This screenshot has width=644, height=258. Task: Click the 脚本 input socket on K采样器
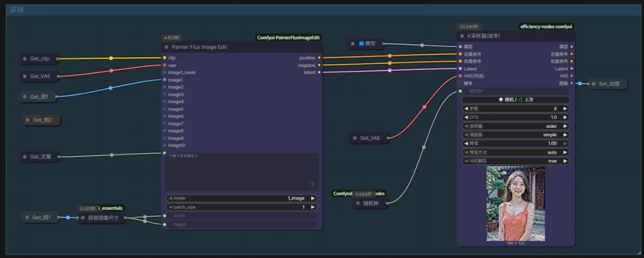tap(460, 83)
